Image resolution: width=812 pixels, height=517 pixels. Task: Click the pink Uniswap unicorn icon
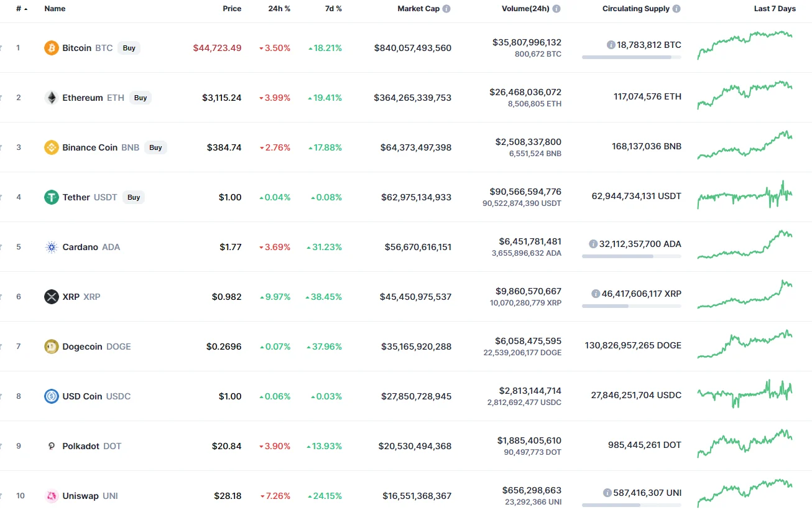click(52, 496)
